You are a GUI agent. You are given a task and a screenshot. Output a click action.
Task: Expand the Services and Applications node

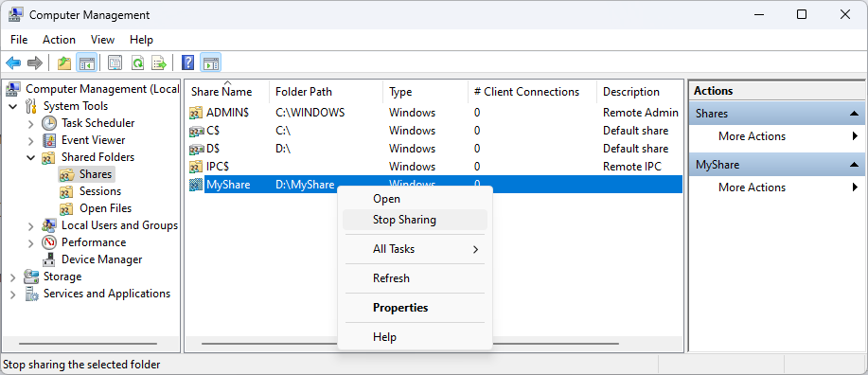click(x=13, y=295)
